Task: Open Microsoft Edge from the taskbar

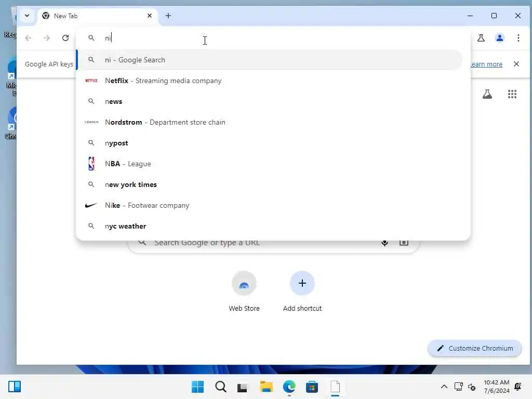Action: (289, 387)
